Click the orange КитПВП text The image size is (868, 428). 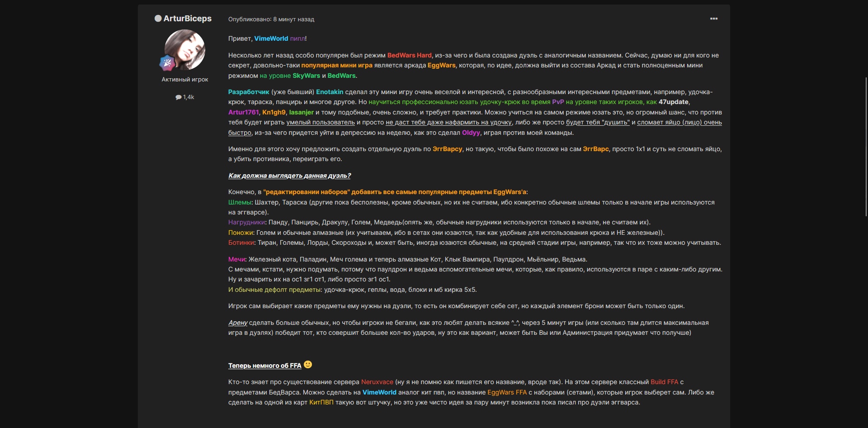[321, 402]
